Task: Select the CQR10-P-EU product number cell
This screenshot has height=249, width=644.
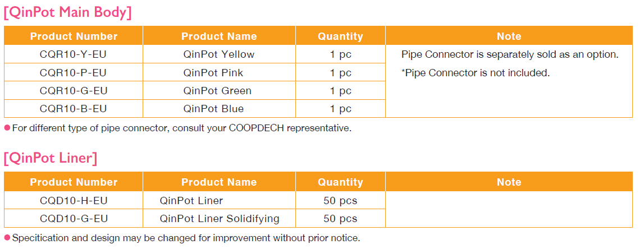Action: (74, 73)
